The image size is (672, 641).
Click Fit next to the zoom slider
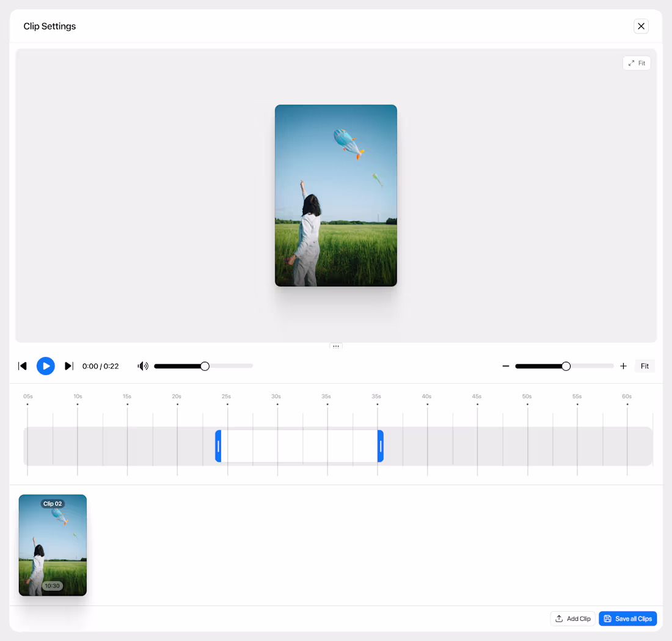645,366
